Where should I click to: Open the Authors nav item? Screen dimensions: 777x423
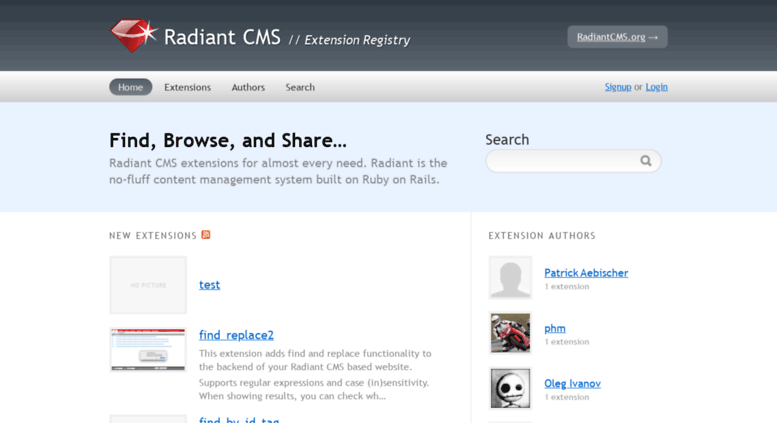pos(248,87)
